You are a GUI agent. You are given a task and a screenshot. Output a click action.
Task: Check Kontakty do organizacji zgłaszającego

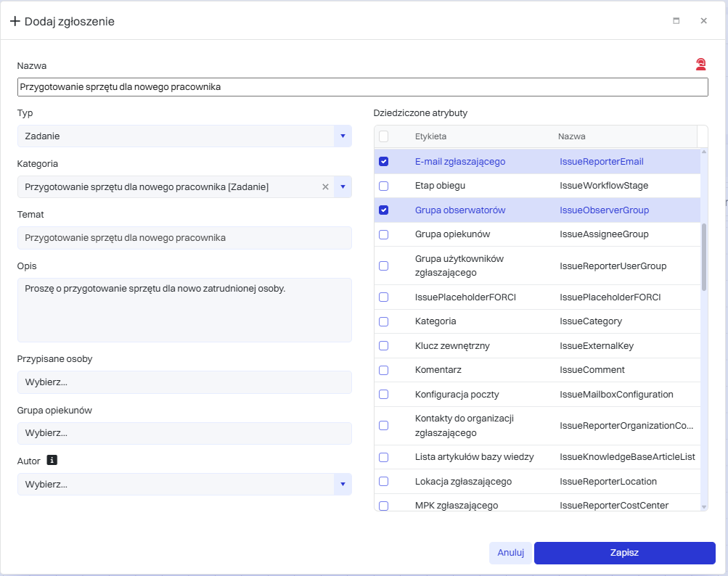point(383,426)
